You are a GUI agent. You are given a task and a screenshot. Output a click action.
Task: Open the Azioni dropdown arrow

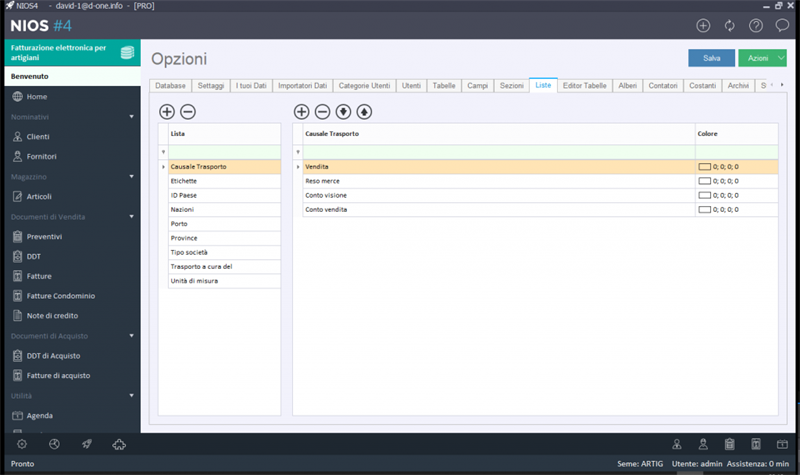[781, 58]
